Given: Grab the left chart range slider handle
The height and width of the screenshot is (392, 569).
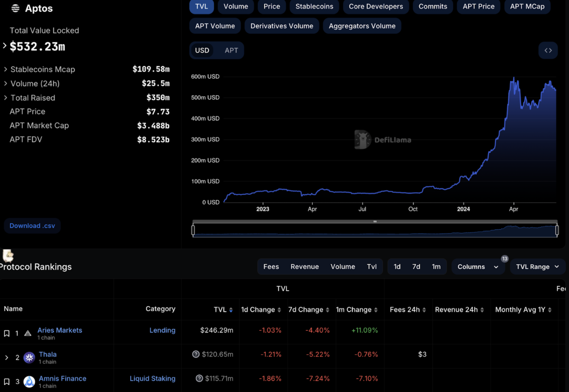Looking at the screenshot, I should coord(193,230).
